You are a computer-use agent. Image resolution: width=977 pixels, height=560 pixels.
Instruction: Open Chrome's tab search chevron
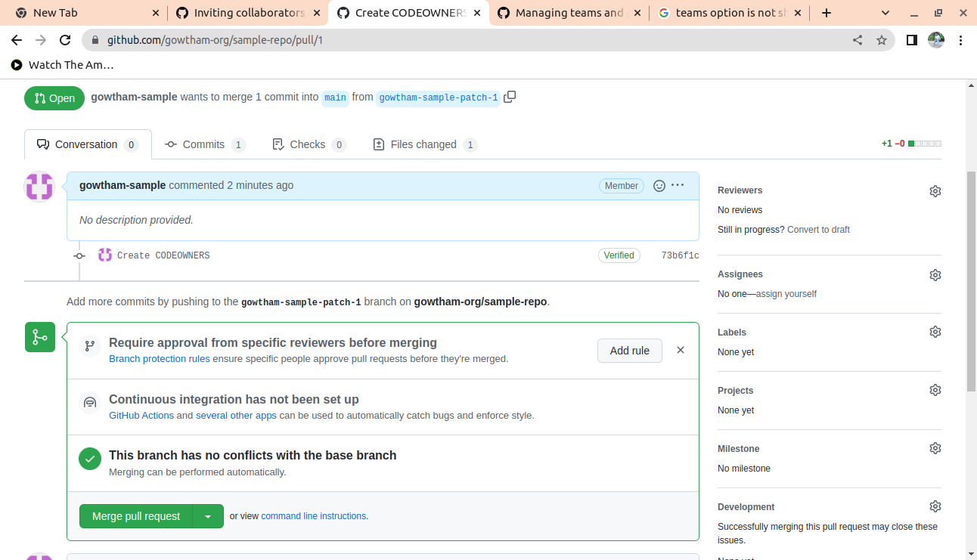point(886,13)
